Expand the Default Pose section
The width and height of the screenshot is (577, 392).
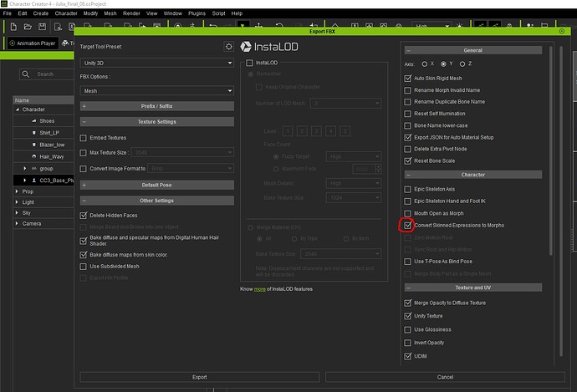click(156, 185)
